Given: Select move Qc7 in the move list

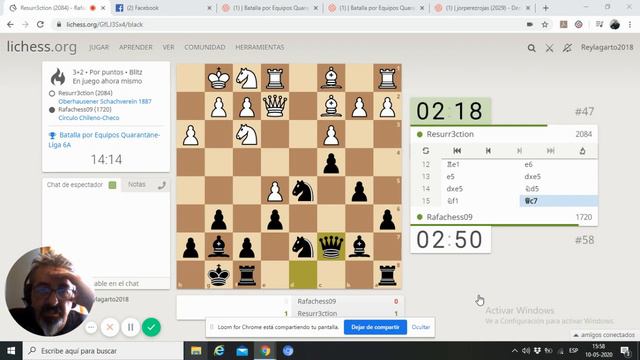Looking at the screenshot, I should [558, 201].
